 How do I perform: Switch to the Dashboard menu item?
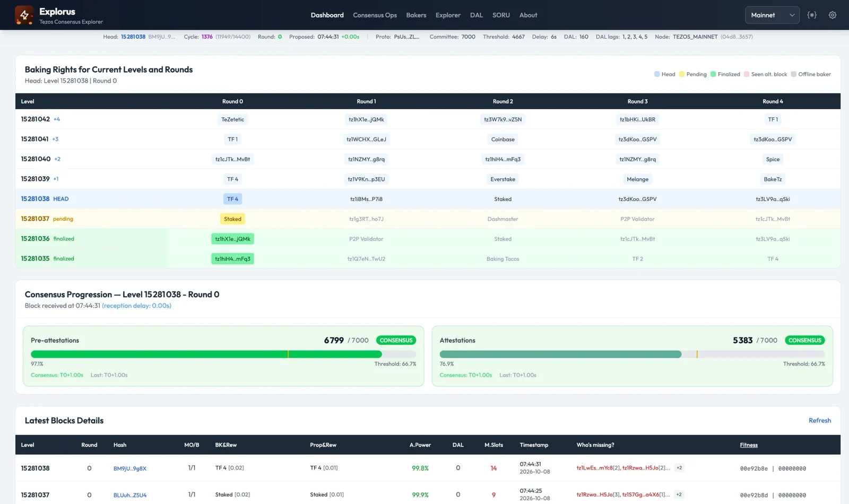[327, 15]
